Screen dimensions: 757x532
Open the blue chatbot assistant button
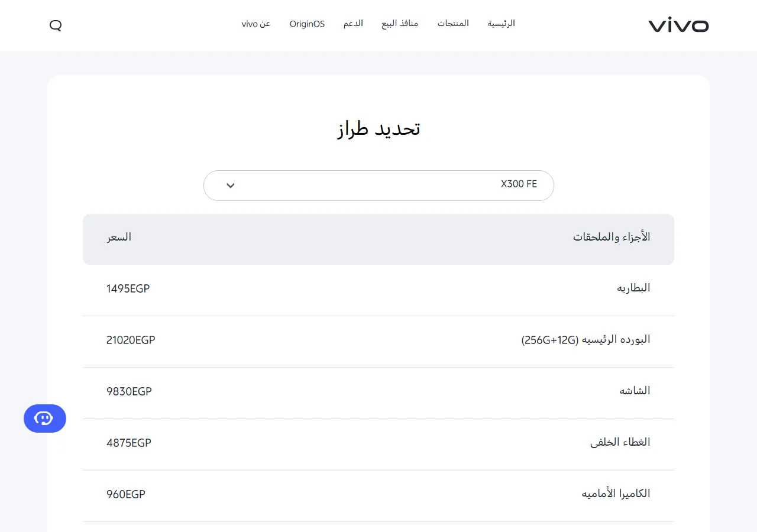pos(45,419)
